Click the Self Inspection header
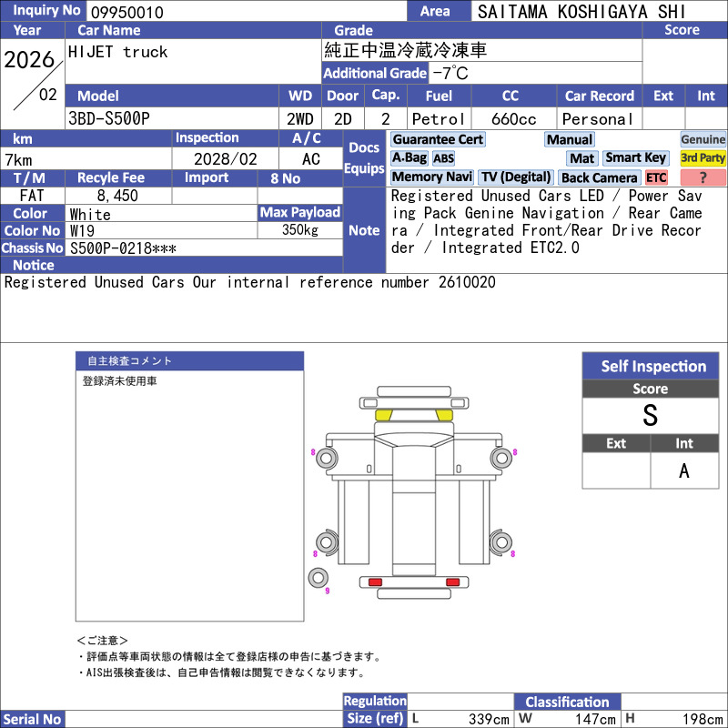The height and width of the screenshot is (728, 728). [651, 367]
